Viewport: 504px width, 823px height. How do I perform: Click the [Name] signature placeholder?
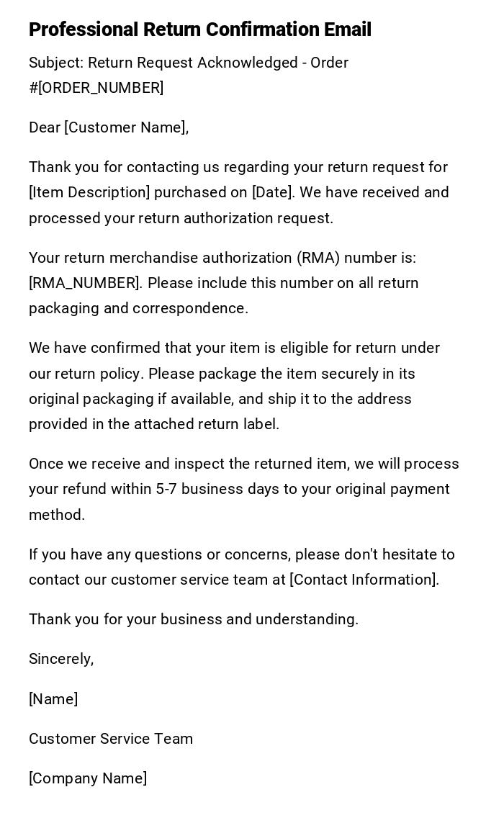click(53, 699)
